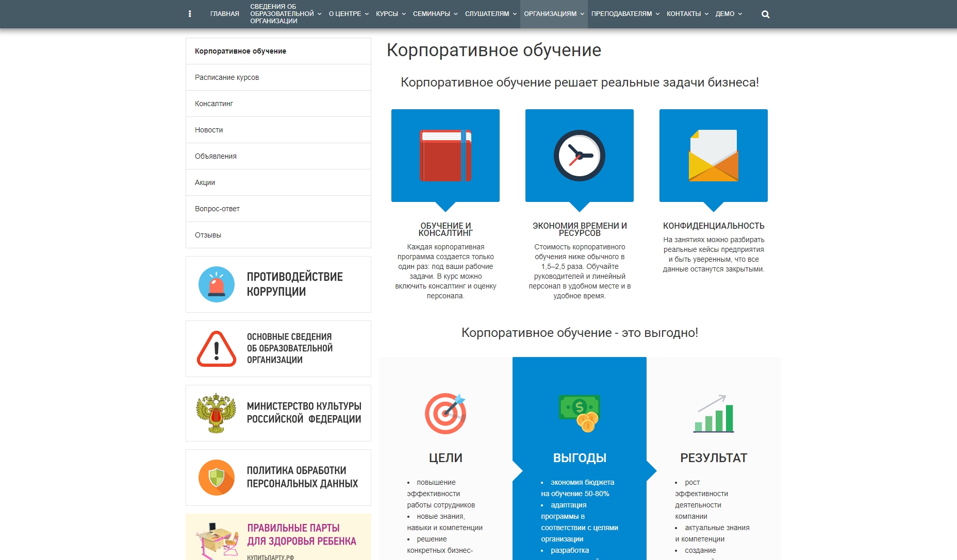Open the three-dot menu icon in navbar
This screenshot has height=560, width=957.
[x=190, y=14]
